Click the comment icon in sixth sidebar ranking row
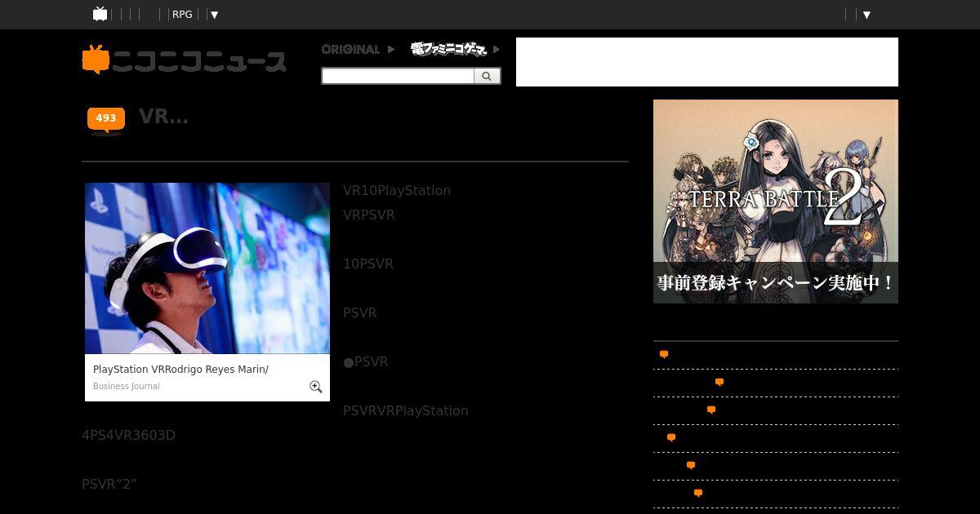The width and height of the screenshot is (980, 514). pos(698,493)
